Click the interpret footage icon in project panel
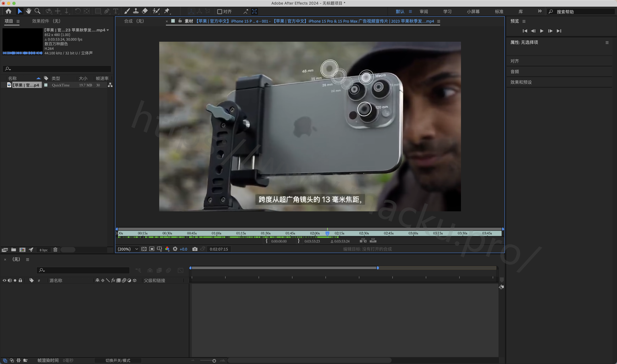The width and height of the screenshot is (617, 364). point(4,250)
